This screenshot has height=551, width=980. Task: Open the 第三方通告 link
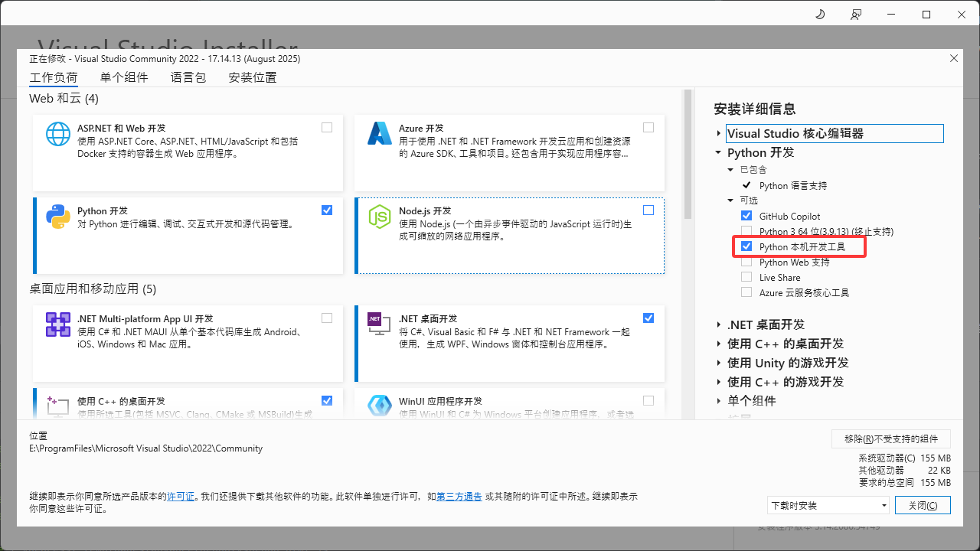pos(459,497)
